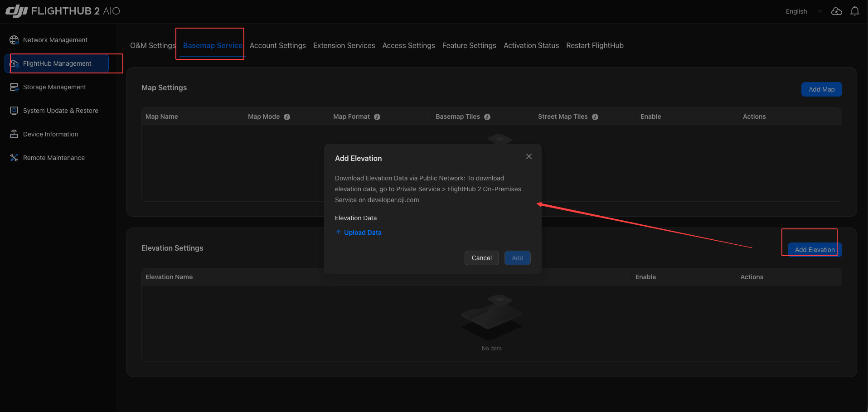Screen dimensions: 868x412
Task: Click the Map Settings section title
Action: tap(164, 87)
